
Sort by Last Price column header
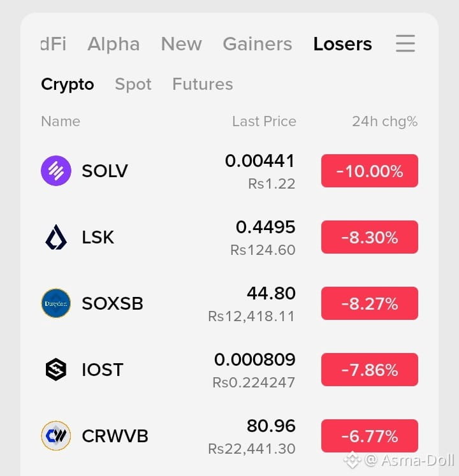coord(264,122)
